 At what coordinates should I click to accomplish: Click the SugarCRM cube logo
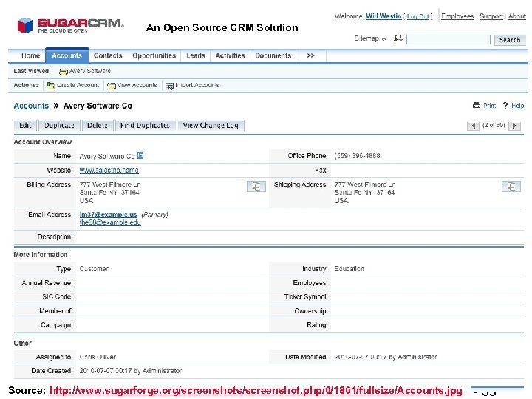[x=25, y=25]
